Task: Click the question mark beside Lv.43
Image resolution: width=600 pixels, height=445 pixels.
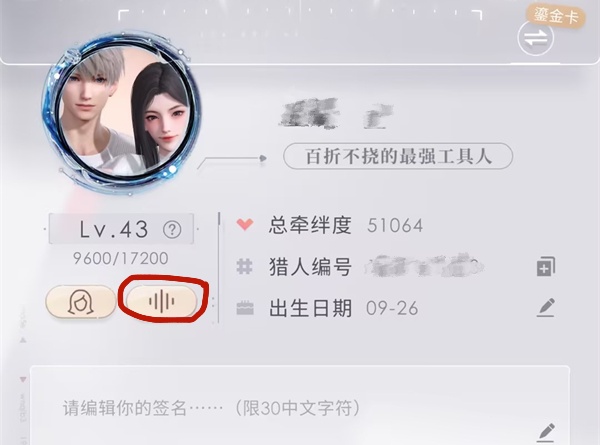Action: [172, 230]
